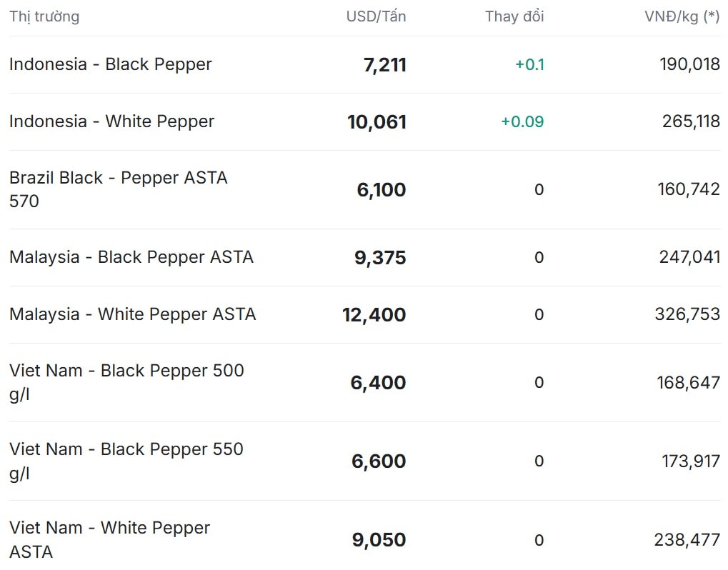
Task: Select the Indonesia - Black Pepper row label
Action: (111, 64)
